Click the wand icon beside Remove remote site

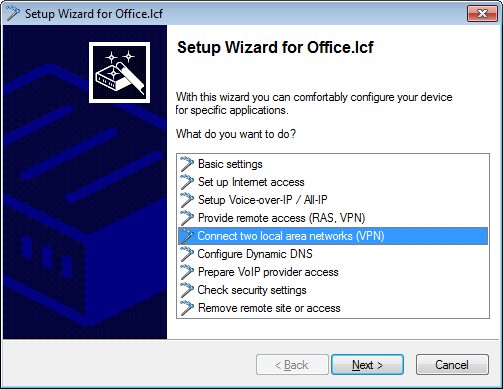[187, 308]
